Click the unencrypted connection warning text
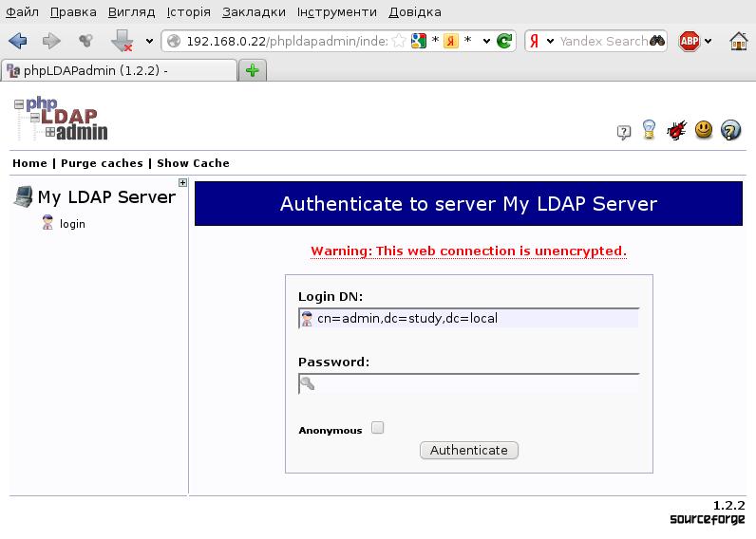756x539 pixels. [x=468, y=251]
